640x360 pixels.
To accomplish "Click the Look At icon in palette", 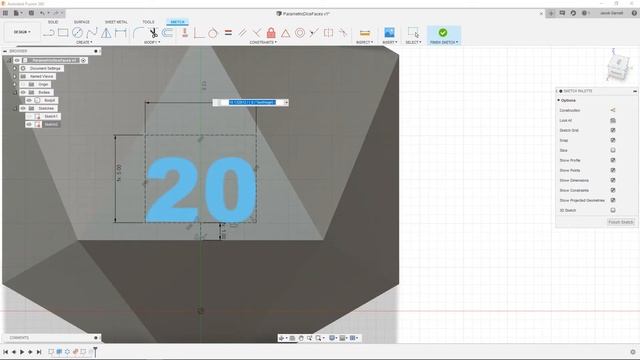I will coord(613,120).
